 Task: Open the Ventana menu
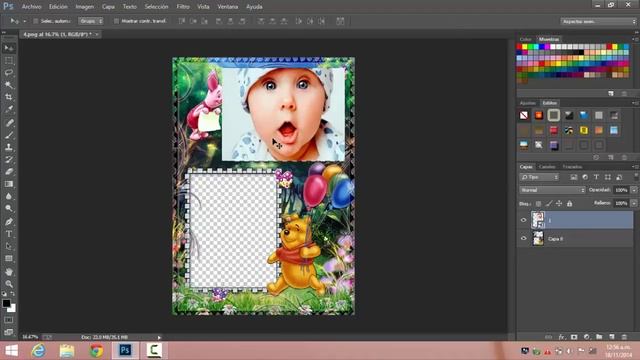tap(228, 7)
